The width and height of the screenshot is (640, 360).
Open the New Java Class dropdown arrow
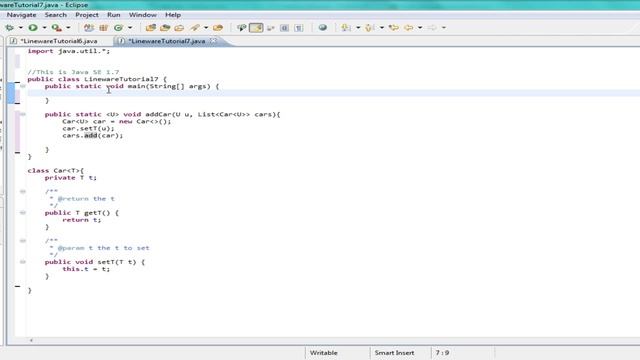tap(130, 28)
